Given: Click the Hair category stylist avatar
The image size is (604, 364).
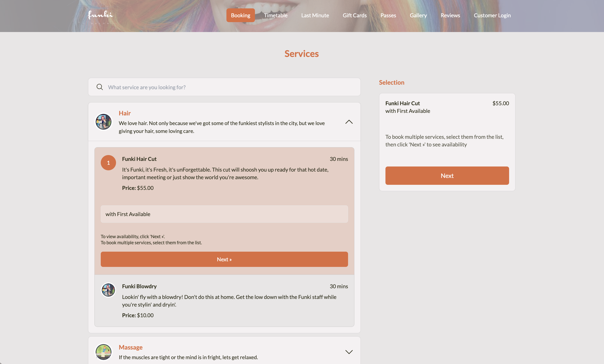Looking at the screenshot, I should (104, 122).
